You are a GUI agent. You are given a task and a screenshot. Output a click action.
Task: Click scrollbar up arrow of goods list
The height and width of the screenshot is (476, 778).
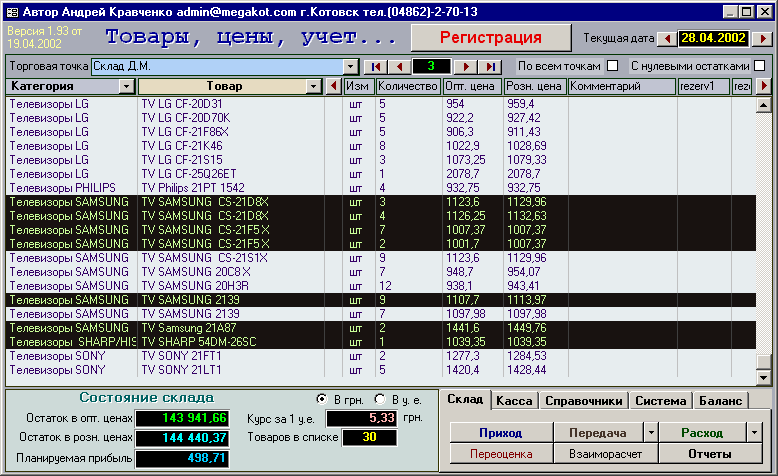tap(763, 105)
